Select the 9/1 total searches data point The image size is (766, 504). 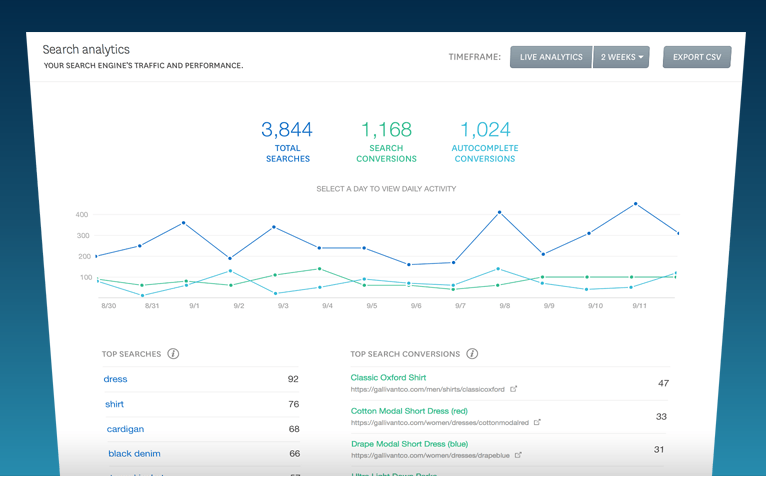coord(184,223)
